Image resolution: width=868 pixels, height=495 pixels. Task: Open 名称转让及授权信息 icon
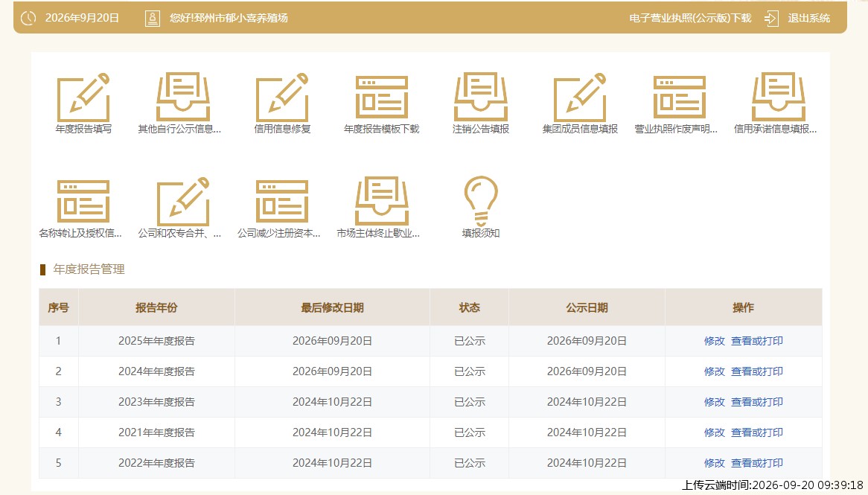(x=83, y=201)
